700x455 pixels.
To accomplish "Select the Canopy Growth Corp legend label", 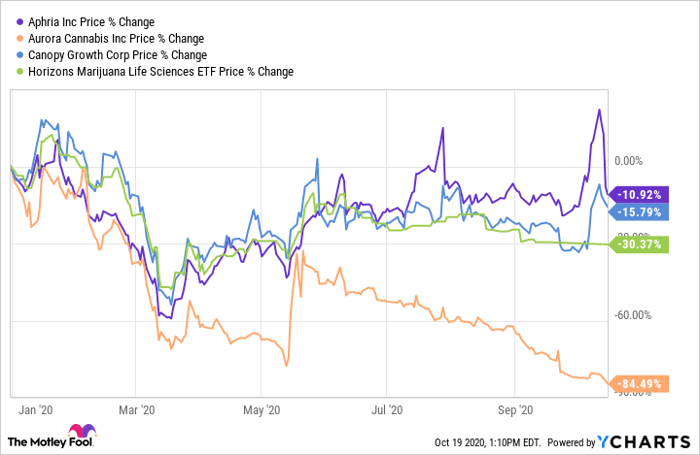I will click(116, 54).
